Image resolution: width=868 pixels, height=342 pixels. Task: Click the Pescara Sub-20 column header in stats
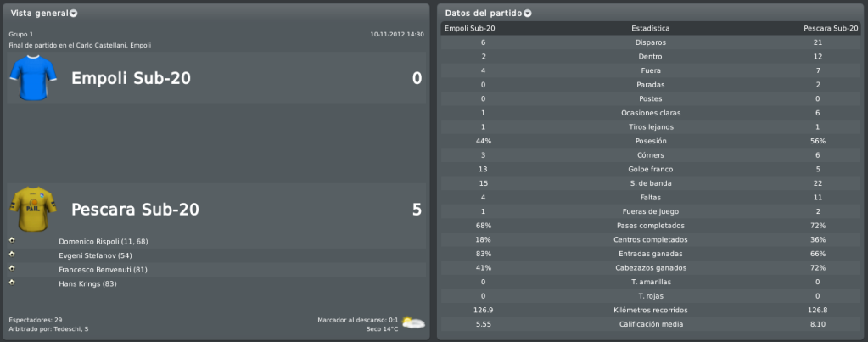pos(830,28)
